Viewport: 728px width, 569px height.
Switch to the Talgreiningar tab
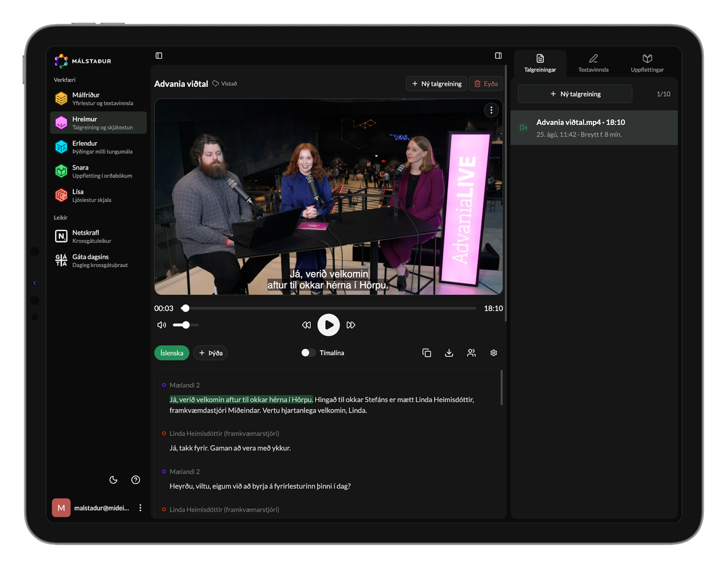tap(540, 63)
